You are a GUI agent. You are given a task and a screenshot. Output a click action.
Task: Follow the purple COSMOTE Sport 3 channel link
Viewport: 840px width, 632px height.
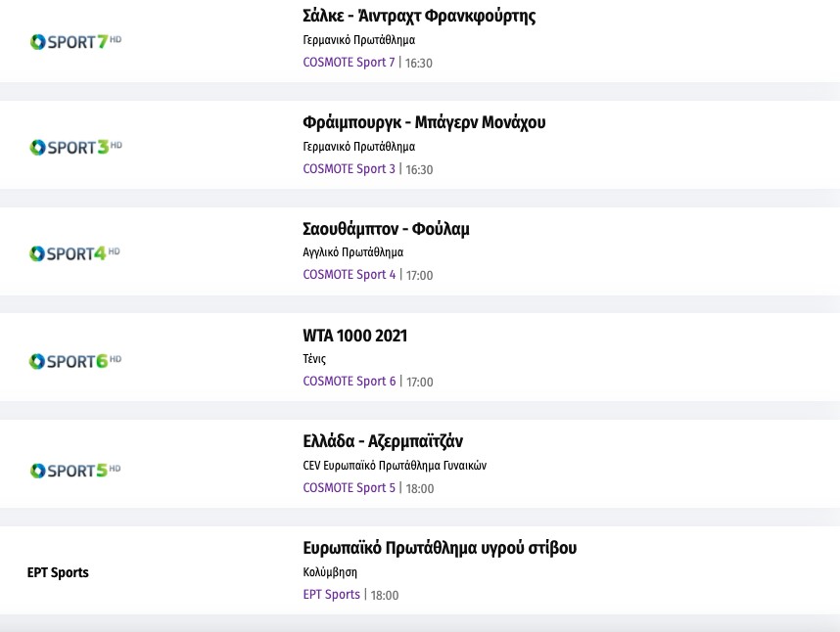(x=349, y=168)
